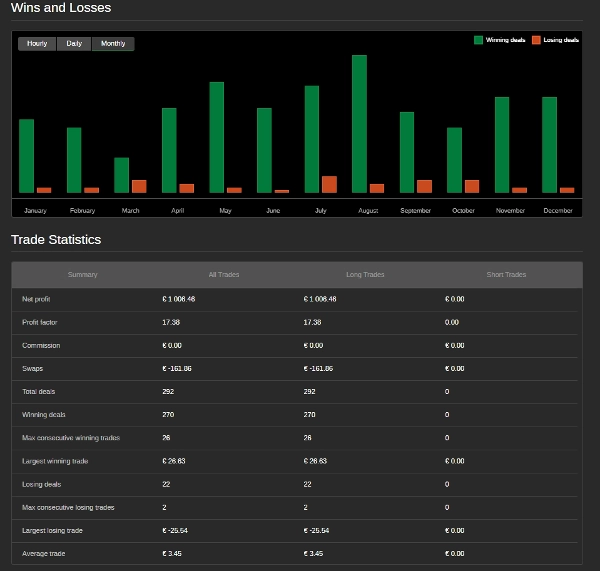Select the Profit factor row label

coord(40,322)
